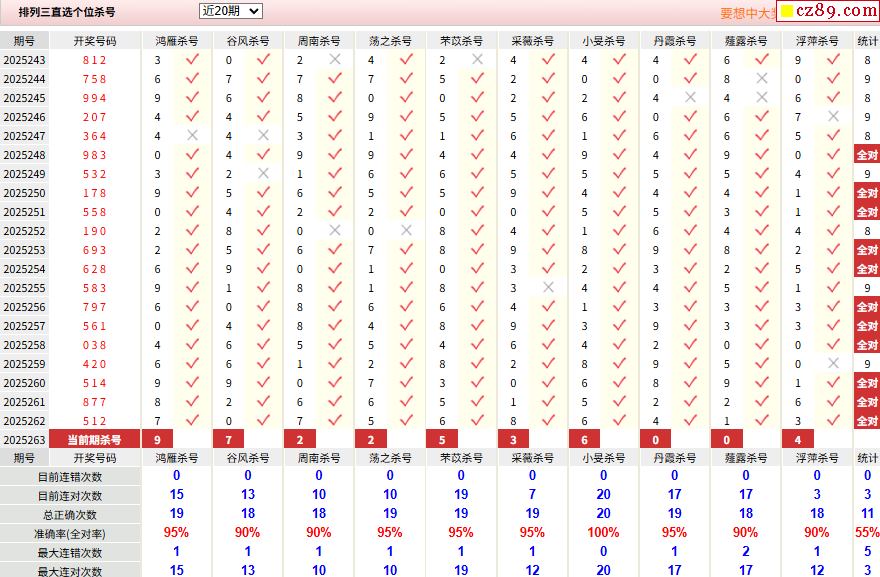
Task: Click red checkmark for 芣苡杀号 in row 2025254
Action: [x=478, y=268]
